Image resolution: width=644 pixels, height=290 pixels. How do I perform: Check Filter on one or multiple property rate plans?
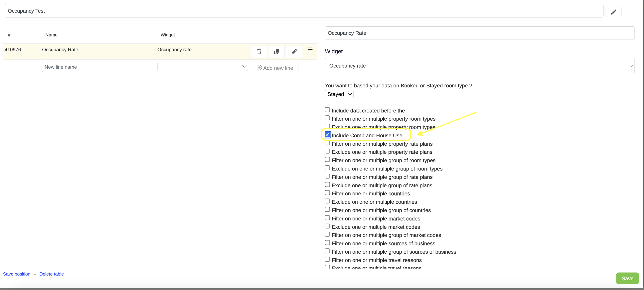click(x=327, y=143)
